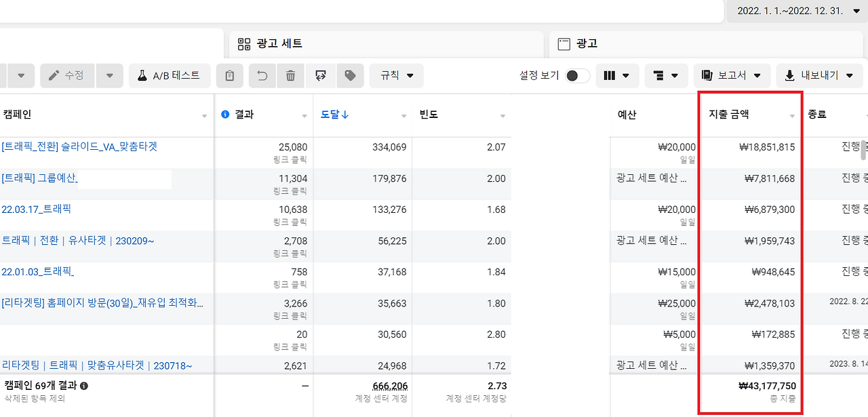Sort by the 도달 column header
This screenshot has width=868, height=417.
[x=334, y=115]
